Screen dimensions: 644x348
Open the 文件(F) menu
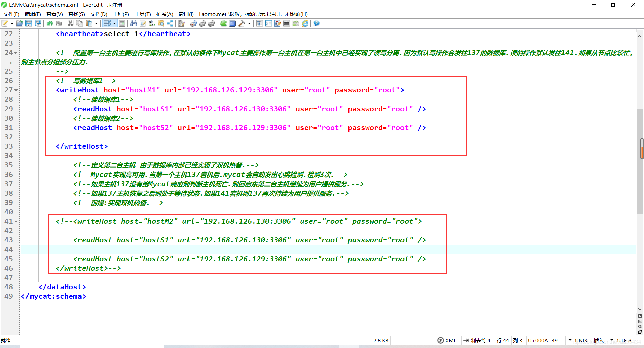tap(11, 14)
